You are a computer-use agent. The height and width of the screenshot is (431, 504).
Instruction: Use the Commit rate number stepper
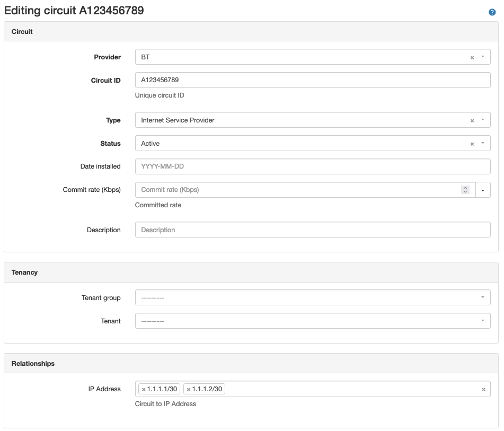pyautogui.click(x=465, y=190)
